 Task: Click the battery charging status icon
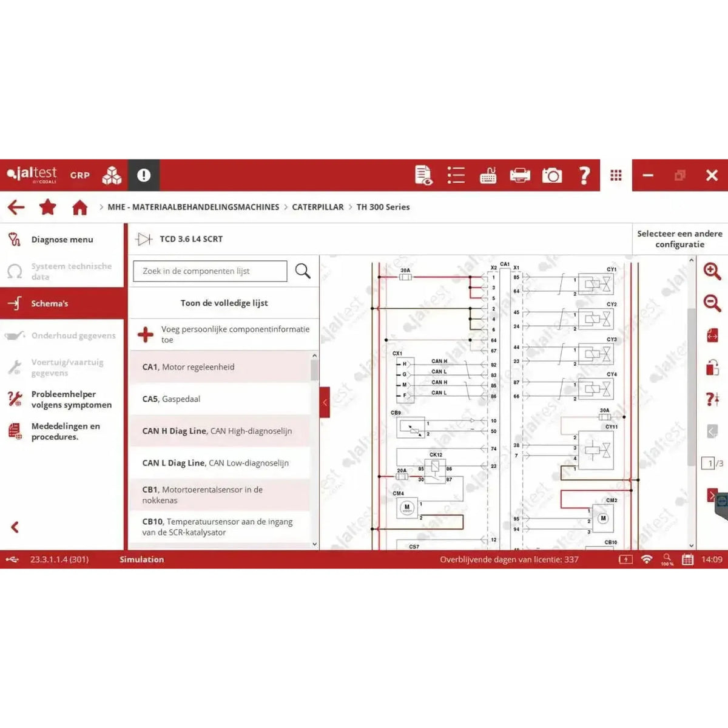[625, 559]
